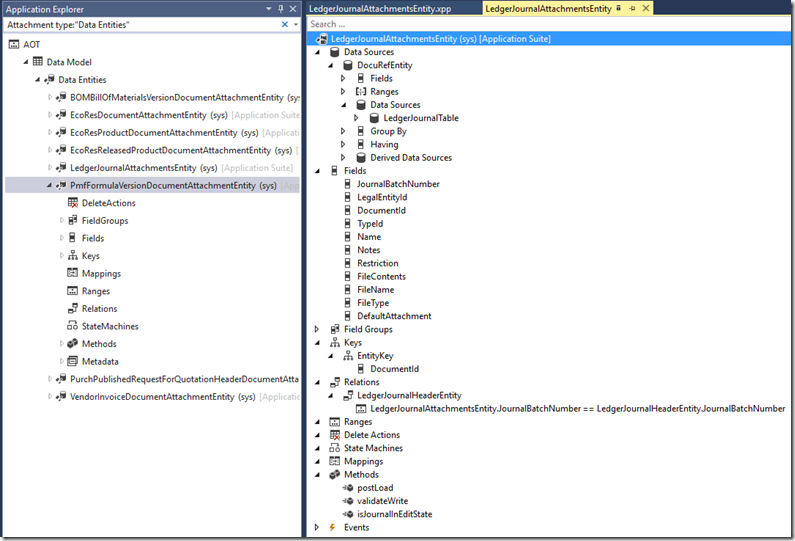Image resolution: width=795 pixels, height=541 pixels.
Task: Select the FileContents field
Action: tap(381, 276)
